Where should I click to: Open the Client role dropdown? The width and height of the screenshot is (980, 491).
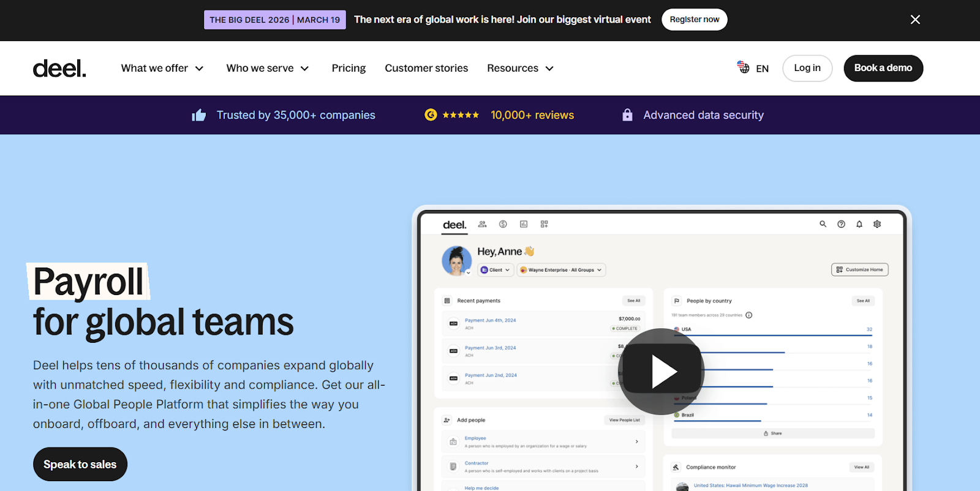coord(496,270)
